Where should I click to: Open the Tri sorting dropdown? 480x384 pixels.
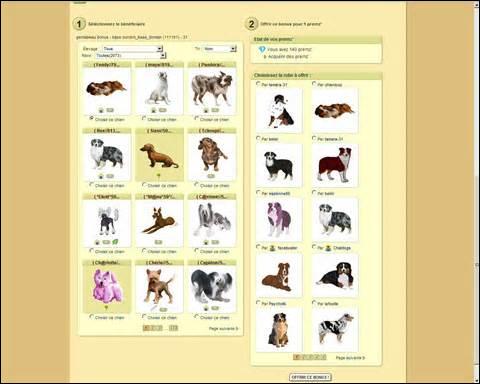pos(219,49)
